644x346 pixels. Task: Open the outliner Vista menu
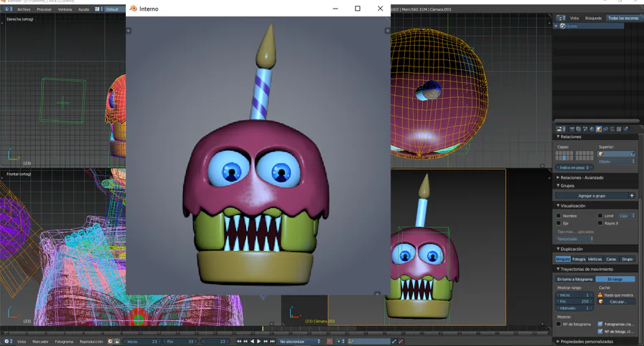pos(574,18)
